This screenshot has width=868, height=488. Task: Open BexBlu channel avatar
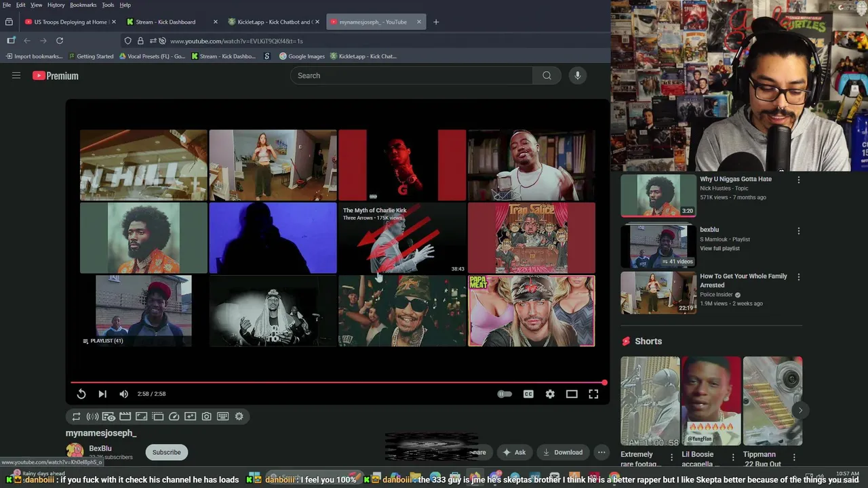tap(75, 451)
